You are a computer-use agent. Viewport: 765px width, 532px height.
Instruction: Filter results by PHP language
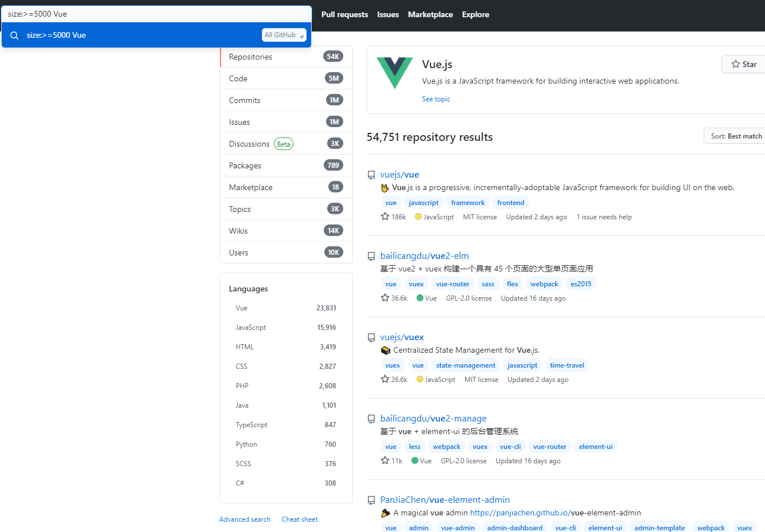click(x=286, y=386)
